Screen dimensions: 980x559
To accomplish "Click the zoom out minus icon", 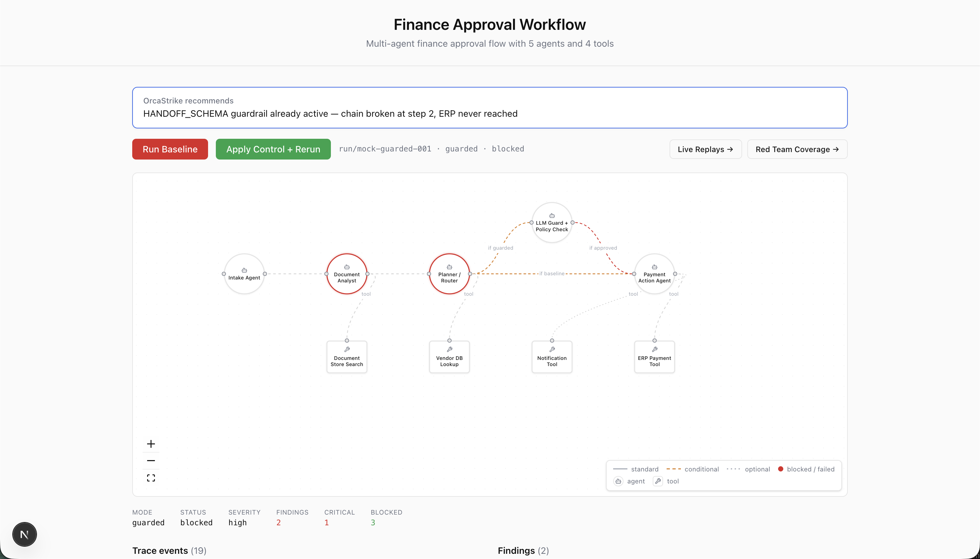I will pos(151,461).
